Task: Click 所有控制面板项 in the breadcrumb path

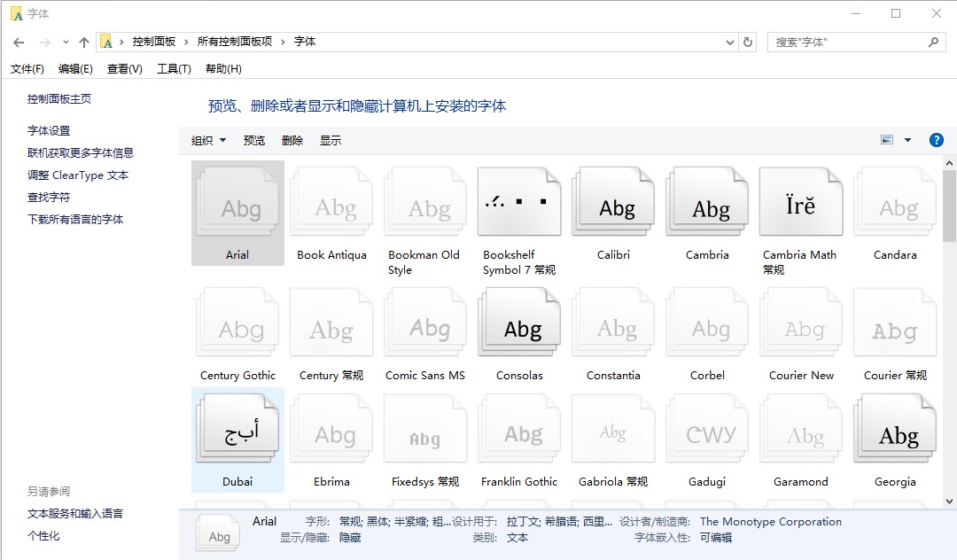Action: pyautogui.click(x=234, y=42)
